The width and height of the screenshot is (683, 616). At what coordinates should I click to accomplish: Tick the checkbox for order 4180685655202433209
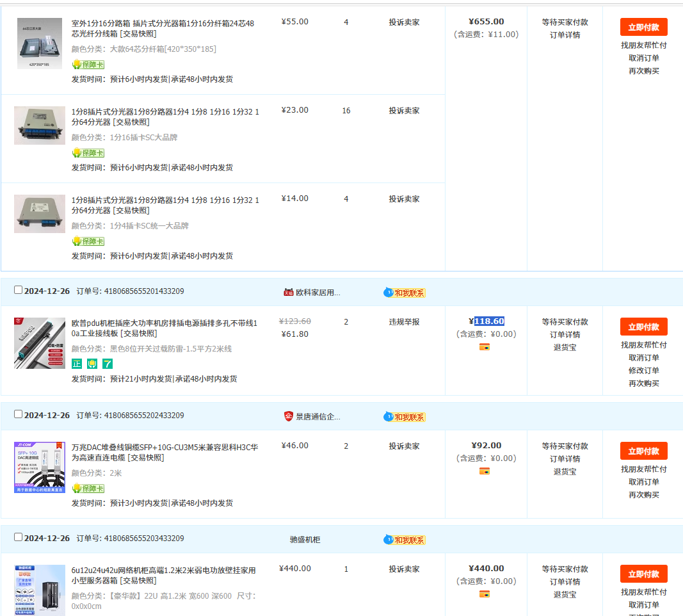click(x=18, y=414)
